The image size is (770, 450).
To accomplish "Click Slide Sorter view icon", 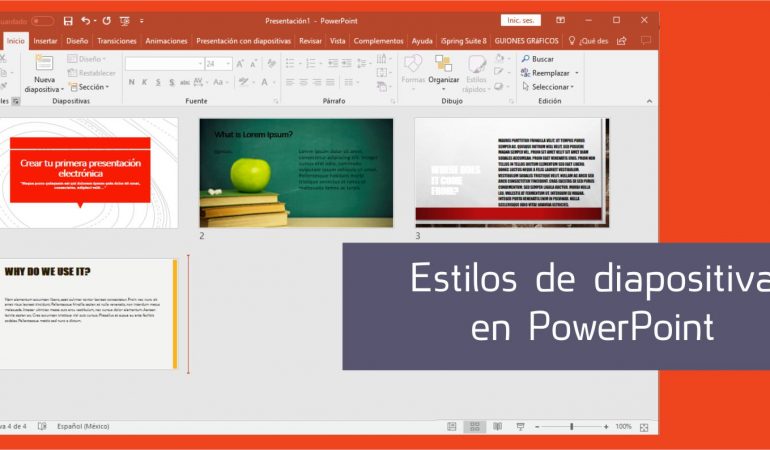I will tap(474, 426).
